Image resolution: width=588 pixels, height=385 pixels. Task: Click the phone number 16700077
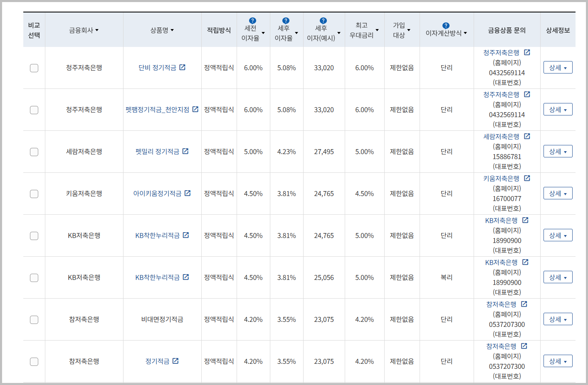pyautogui.click(x=507, y=199)
